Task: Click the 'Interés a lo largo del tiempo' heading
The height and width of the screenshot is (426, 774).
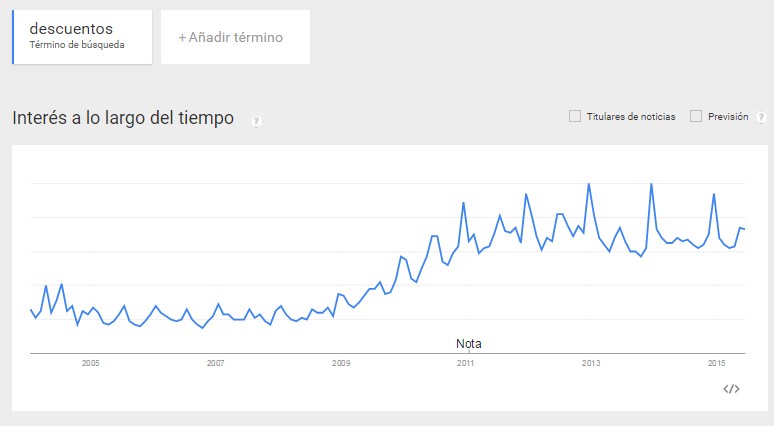Action: point(123,118)
